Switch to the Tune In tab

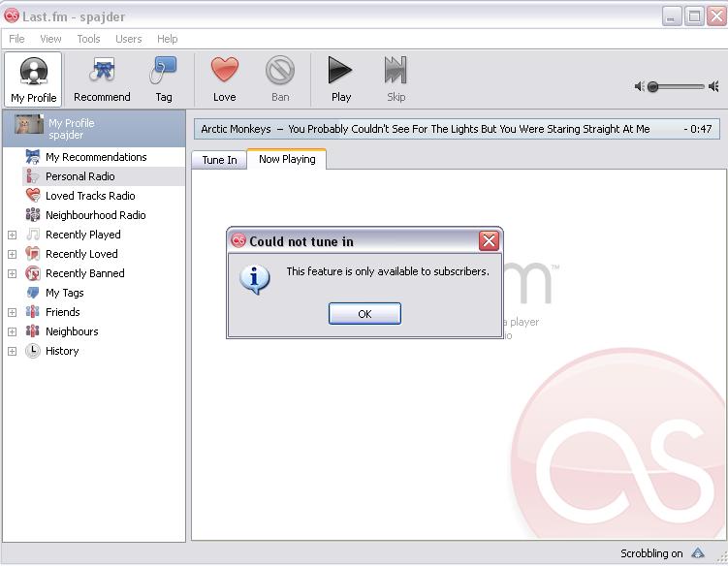[x=219, y=160]
